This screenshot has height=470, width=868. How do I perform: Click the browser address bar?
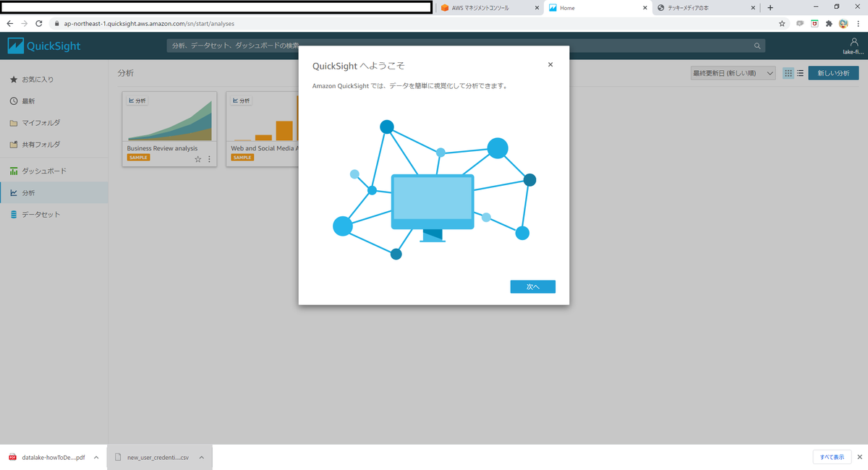(x=412, y=23)
